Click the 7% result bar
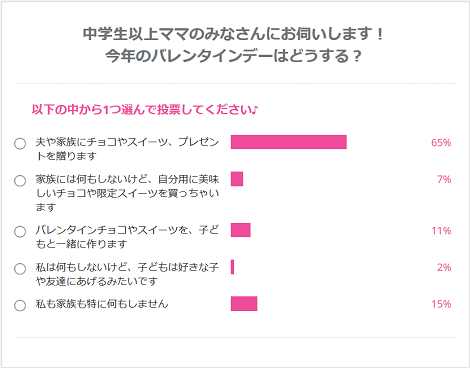 tap(237, 179)
